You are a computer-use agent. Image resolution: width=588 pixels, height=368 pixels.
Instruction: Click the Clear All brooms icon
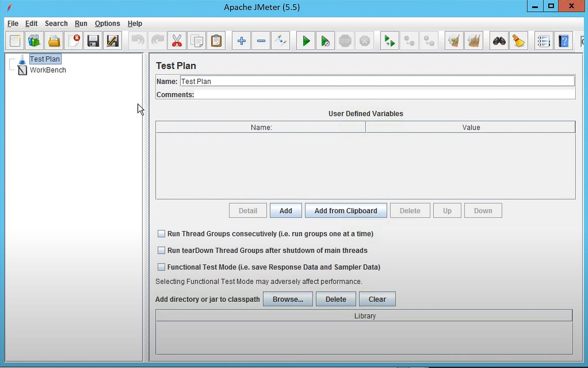tap(474, 41)
